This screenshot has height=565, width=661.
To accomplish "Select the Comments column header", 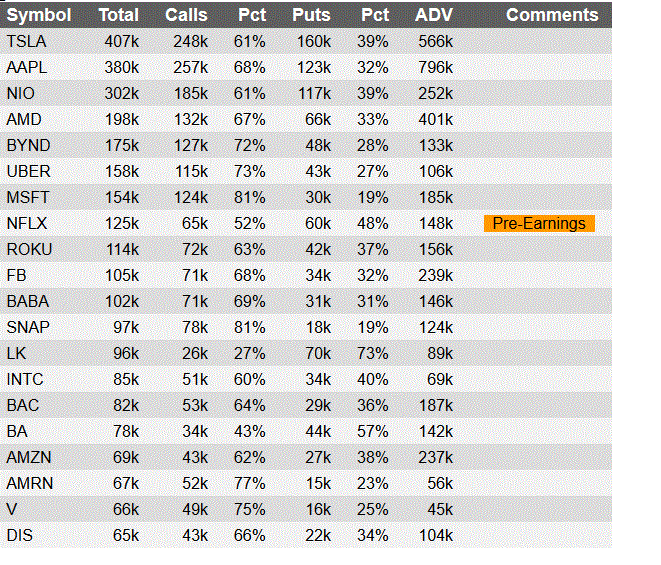I will (552, 15).
